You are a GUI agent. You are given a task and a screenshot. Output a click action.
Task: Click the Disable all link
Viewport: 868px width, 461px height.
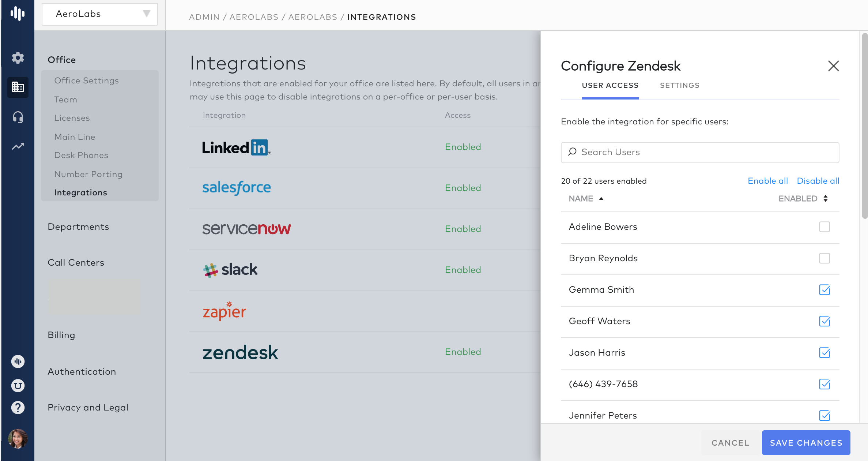point(818,181)
